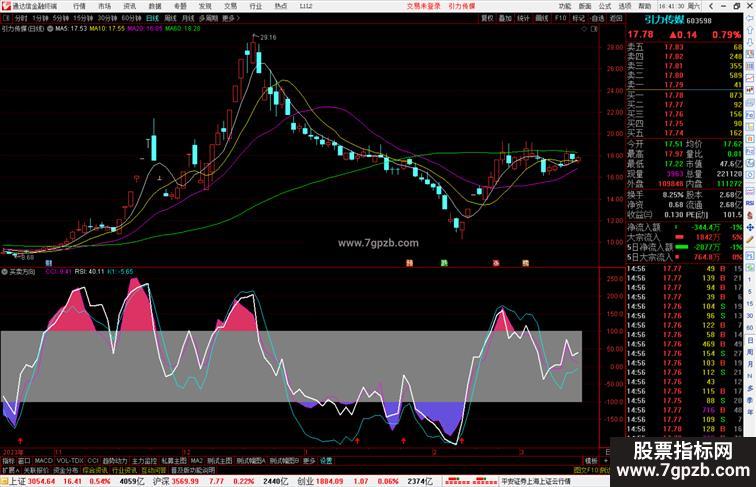The height and width of the screenshot is (487, 756).
Task: Open the 综合资讯 tab
Action: (95, 470)
